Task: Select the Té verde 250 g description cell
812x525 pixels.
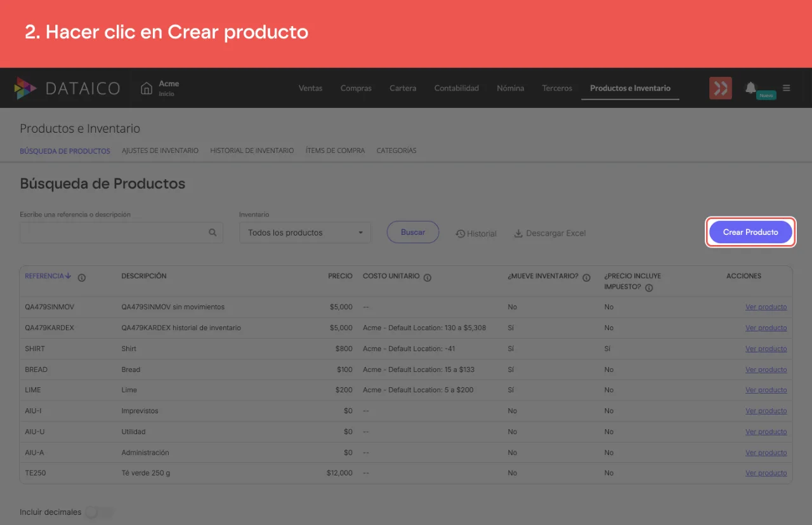Action: pos(146,474)
